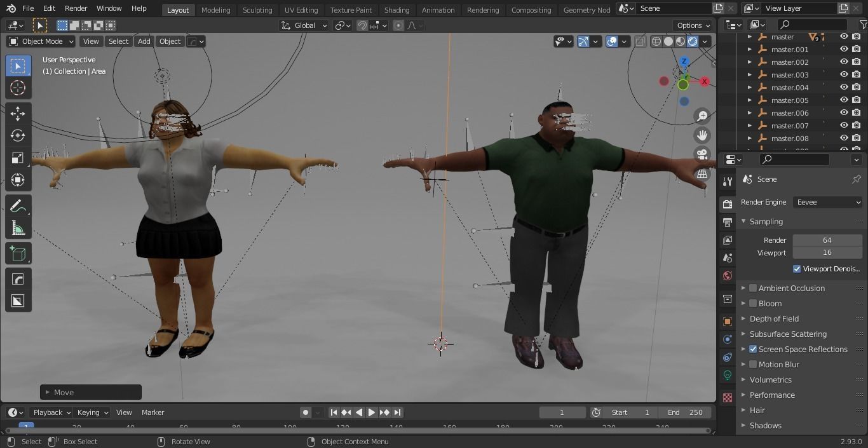The height and width of the screenshot is (448, 868).
Task: Pin the Scene properties with pin icon
Action: click(x=856, y=179)
